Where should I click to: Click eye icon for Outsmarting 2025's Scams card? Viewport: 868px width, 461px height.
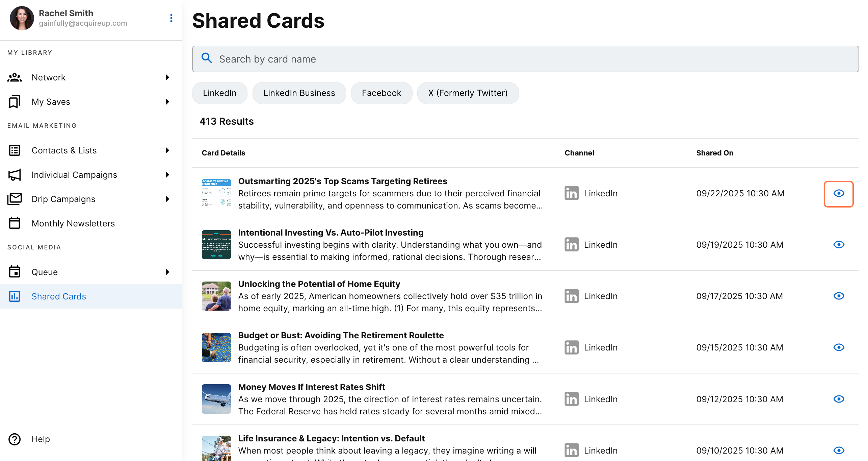pyautogui.click(x=839, y=193)
